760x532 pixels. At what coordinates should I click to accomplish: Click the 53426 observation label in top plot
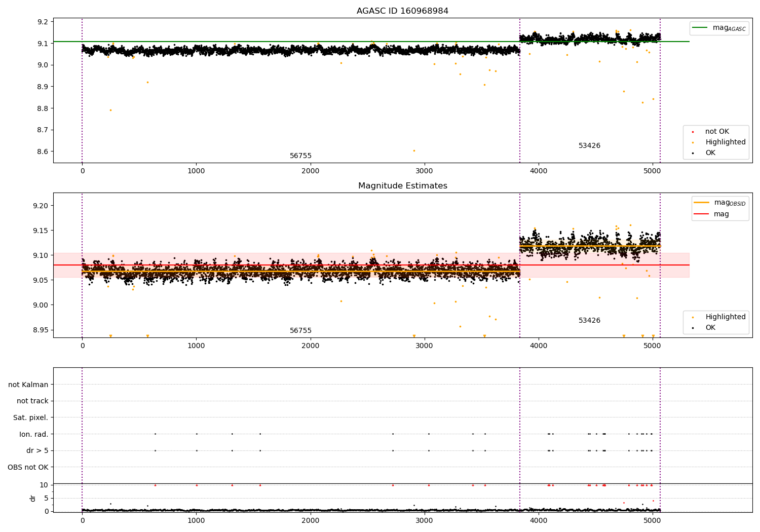(x=589, y=146)
